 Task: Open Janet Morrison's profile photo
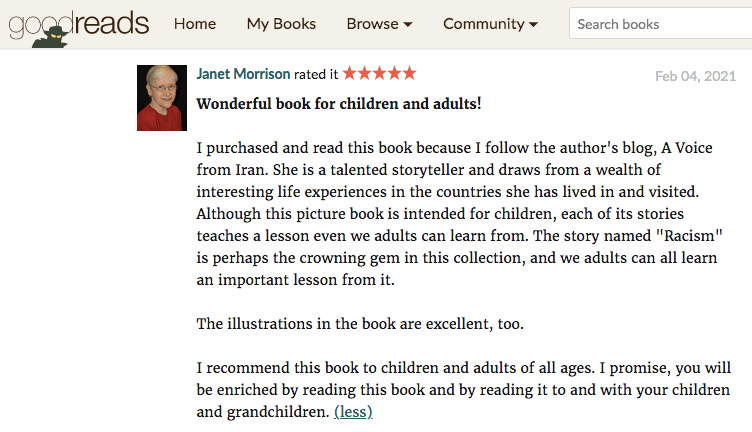162,98
